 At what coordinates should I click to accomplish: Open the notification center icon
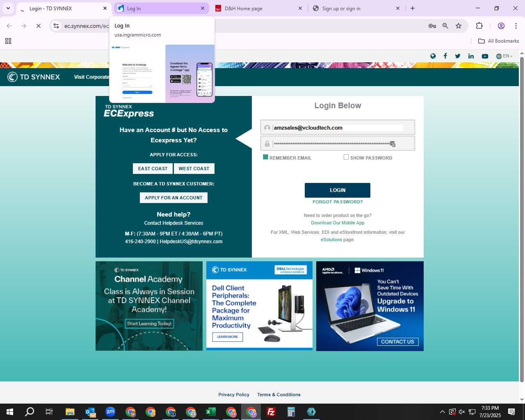pos(511,412)
